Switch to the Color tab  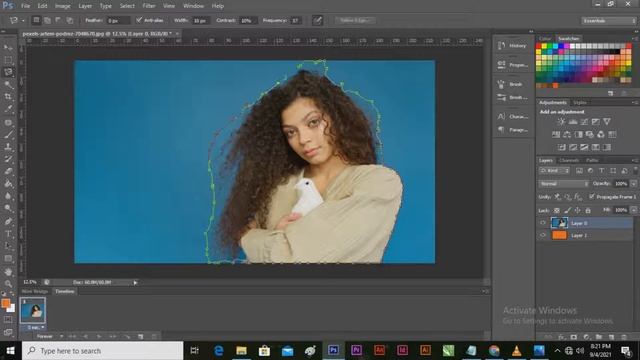pos(545,38)
